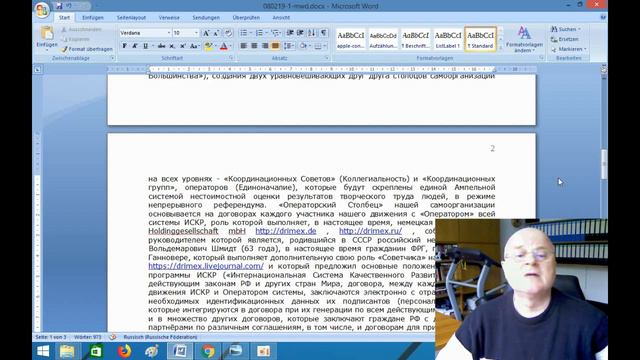
Task: Toggle the ruler view button above scrollbar
Action: [x=604, y=70]
